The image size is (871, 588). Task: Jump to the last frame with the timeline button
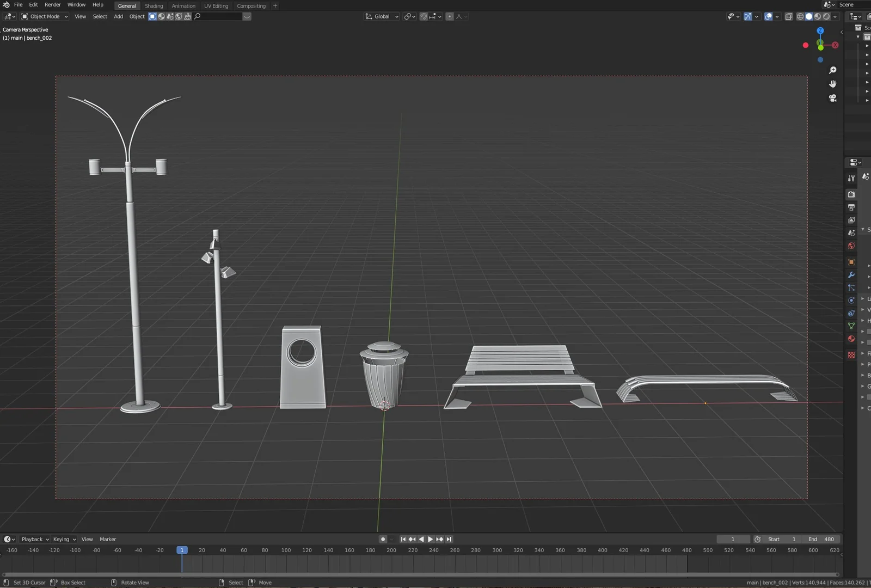[x=449, y=539]
